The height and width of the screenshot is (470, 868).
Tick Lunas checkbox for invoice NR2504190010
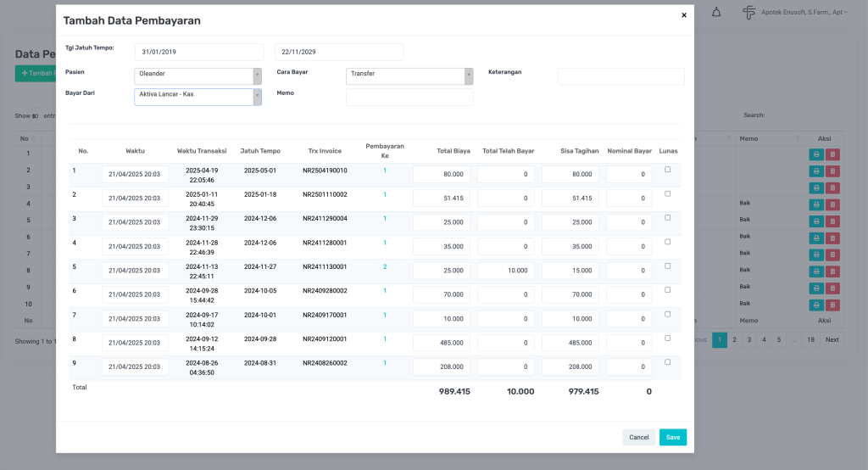point(668,170)
